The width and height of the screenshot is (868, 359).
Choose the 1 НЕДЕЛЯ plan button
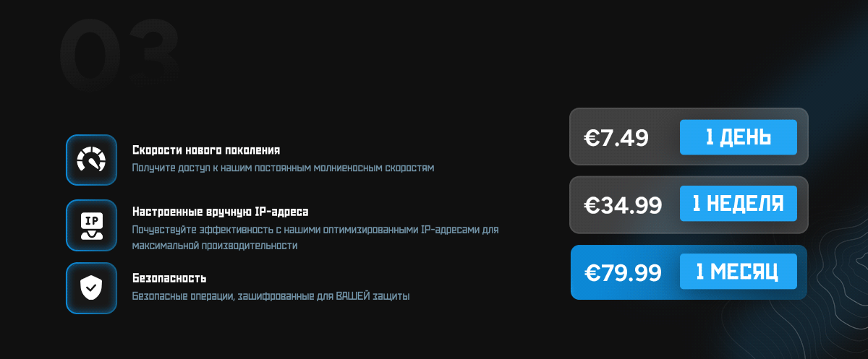[x=738, y=204]
